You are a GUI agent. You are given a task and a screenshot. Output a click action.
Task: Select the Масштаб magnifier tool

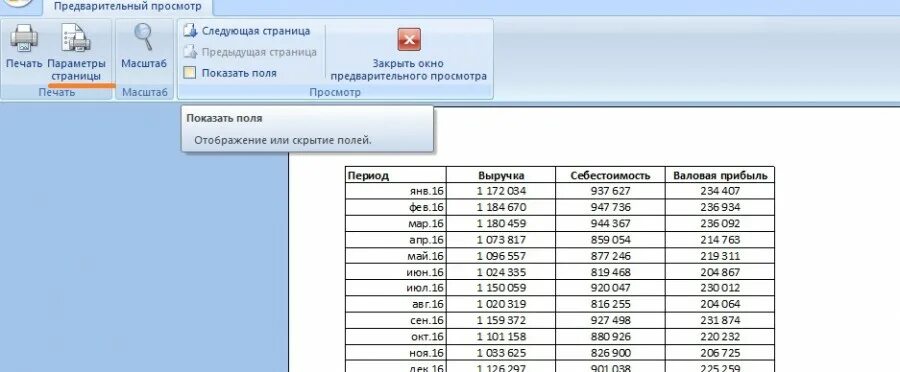click(x=143, y=46)
